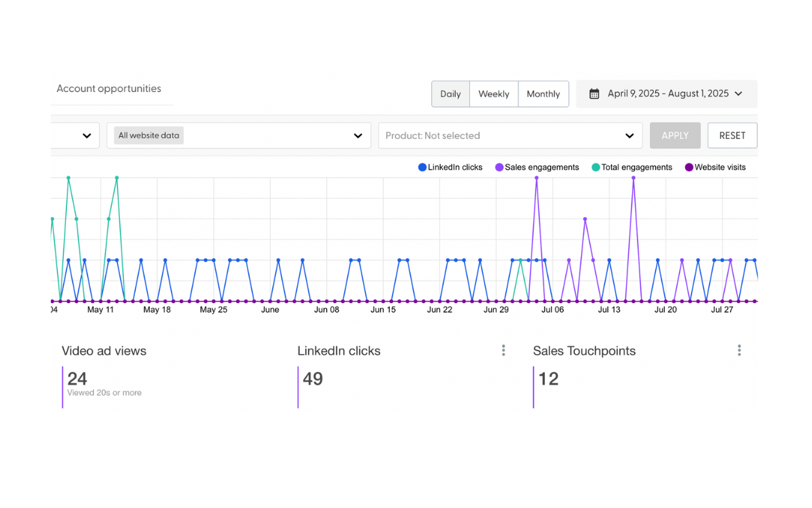
Task: Click the RESET button
Action: pos(732,136)
